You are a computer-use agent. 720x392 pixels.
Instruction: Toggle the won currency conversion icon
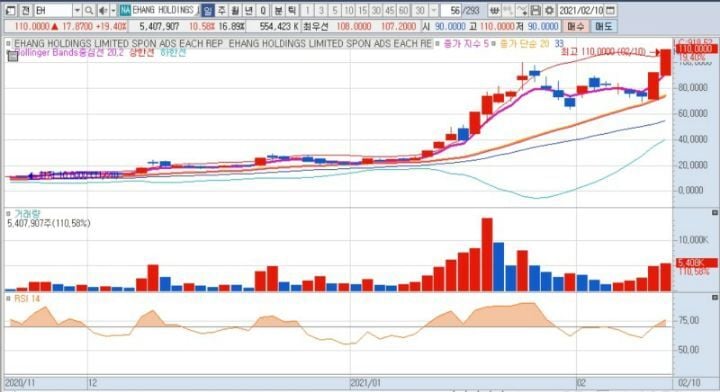494,10
